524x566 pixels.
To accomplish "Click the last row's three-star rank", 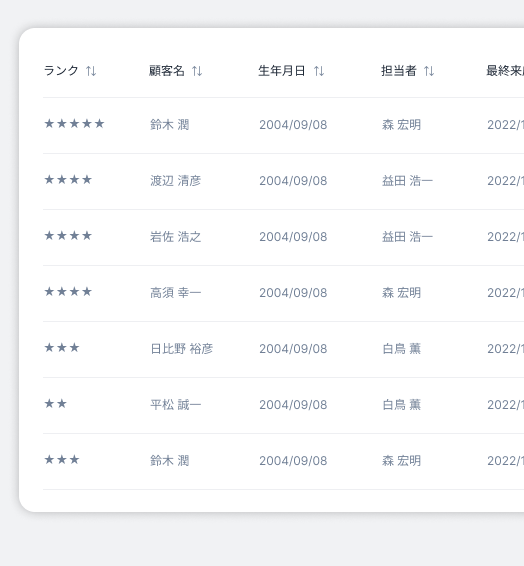I will coord(62,460).
